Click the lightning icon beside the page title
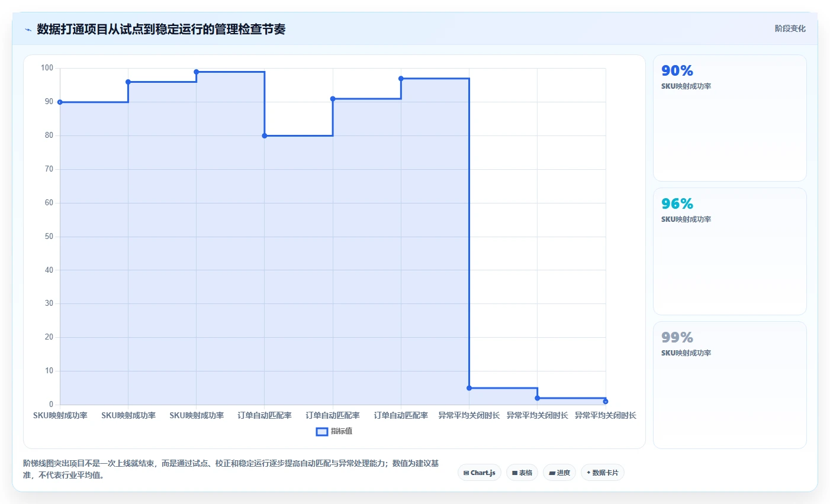The image size is (830, 504). click(x=28, y=30)
